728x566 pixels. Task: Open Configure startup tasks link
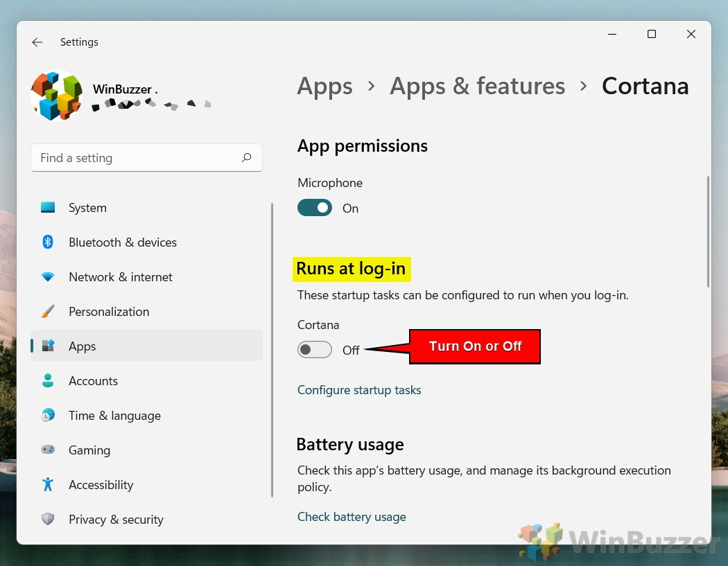coord(359,390)
